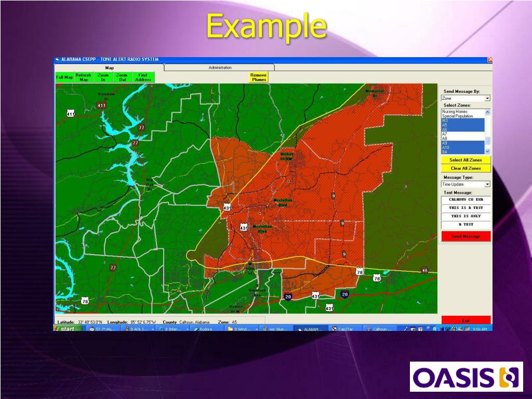The height and width of the screenshot is (399, 532).
Task: Select Nursing Homes in the zone list
Action: (x=463, y=112)
